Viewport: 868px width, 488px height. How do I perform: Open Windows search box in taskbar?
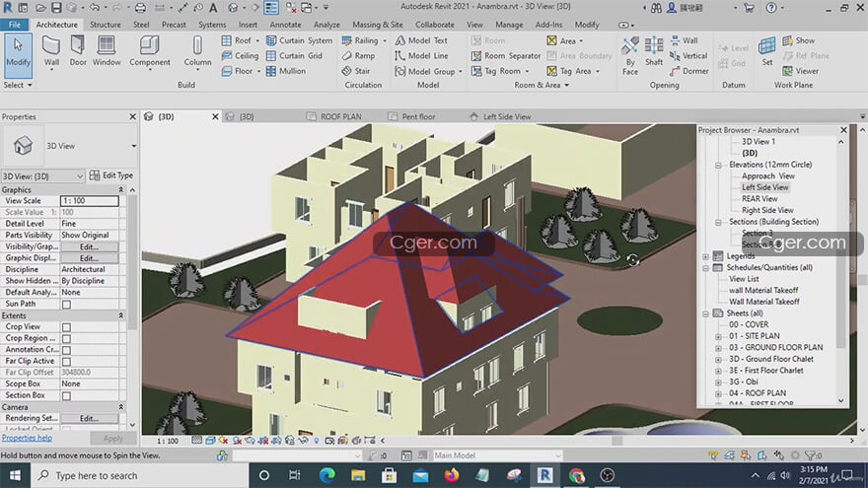pyautogui.click(x=139, y=476)
